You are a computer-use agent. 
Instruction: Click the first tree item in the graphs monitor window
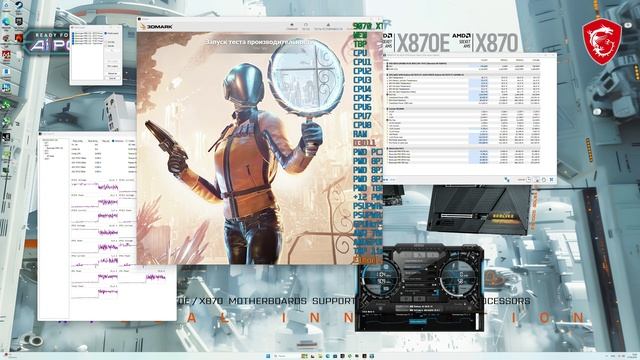click(50, 140)
